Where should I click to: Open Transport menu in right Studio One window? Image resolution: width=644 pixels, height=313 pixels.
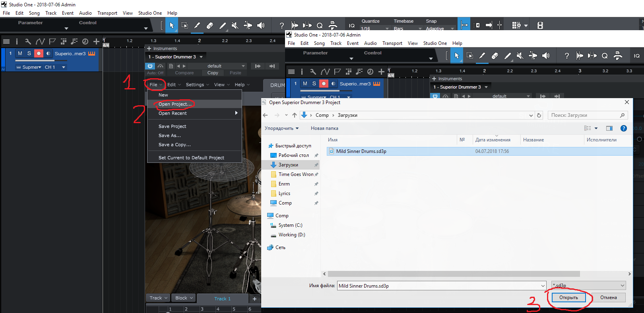392,43
